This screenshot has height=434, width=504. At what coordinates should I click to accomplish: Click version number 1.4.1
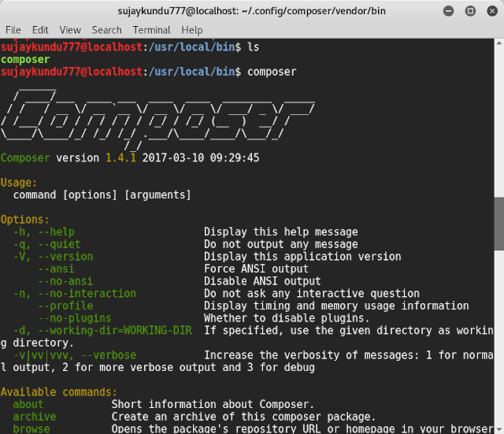120,158
